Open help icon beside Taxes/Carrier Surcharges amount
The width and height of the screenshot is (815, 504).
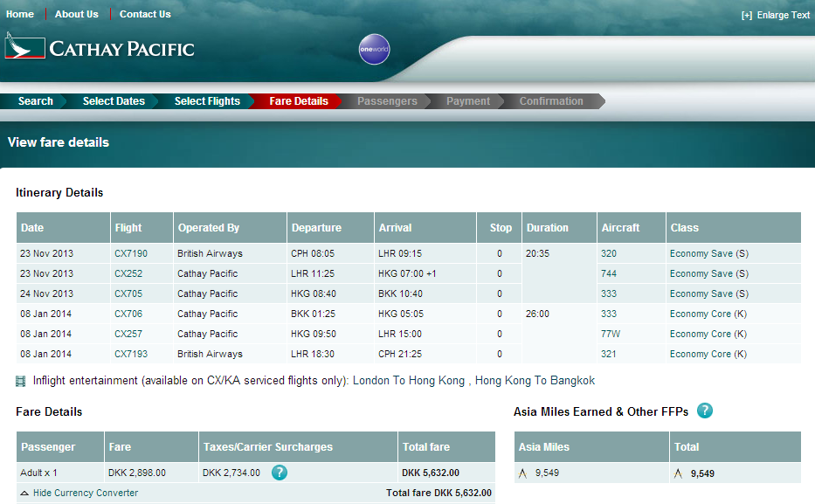[280, 473]
